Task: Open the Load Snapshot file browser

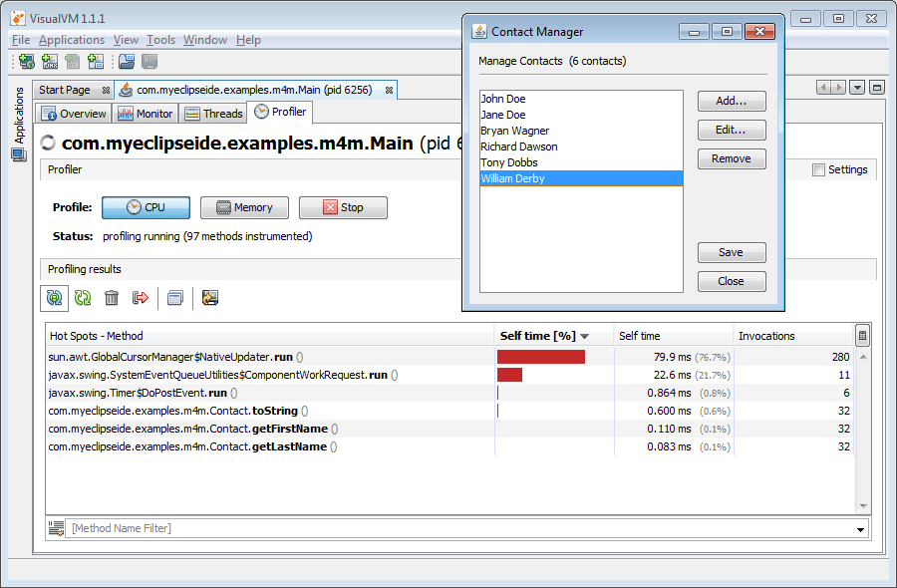Action: 126,62
